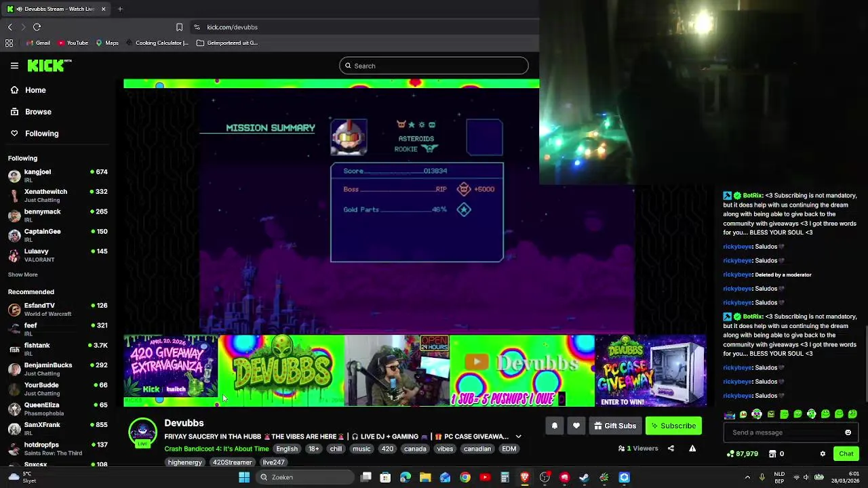Open Lulaavy VALORANT channel
This screenshot has height=488, width=868.
tap(58, 255)
